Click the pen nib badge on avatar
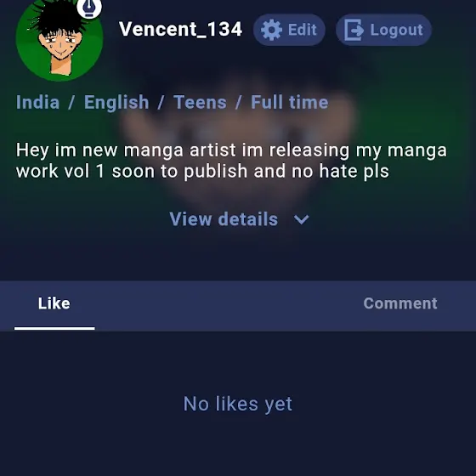This screenshot has width=476, height=476. [89, 8]
